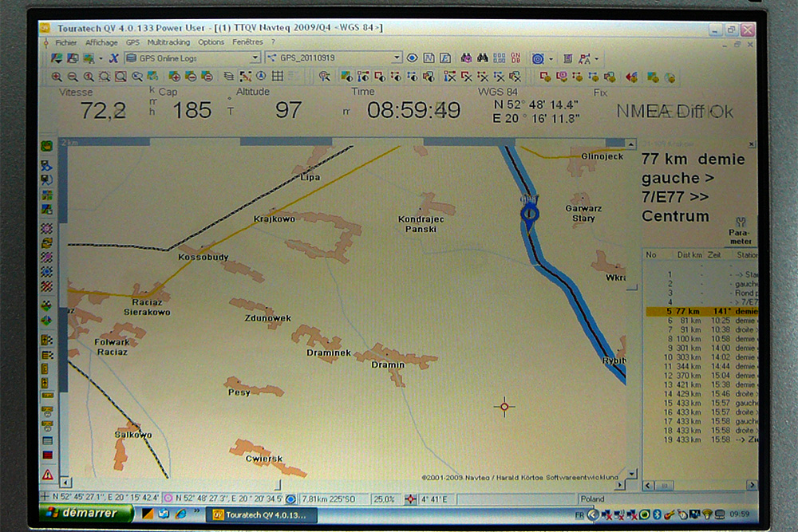Select route row 12 370 km

701,376
